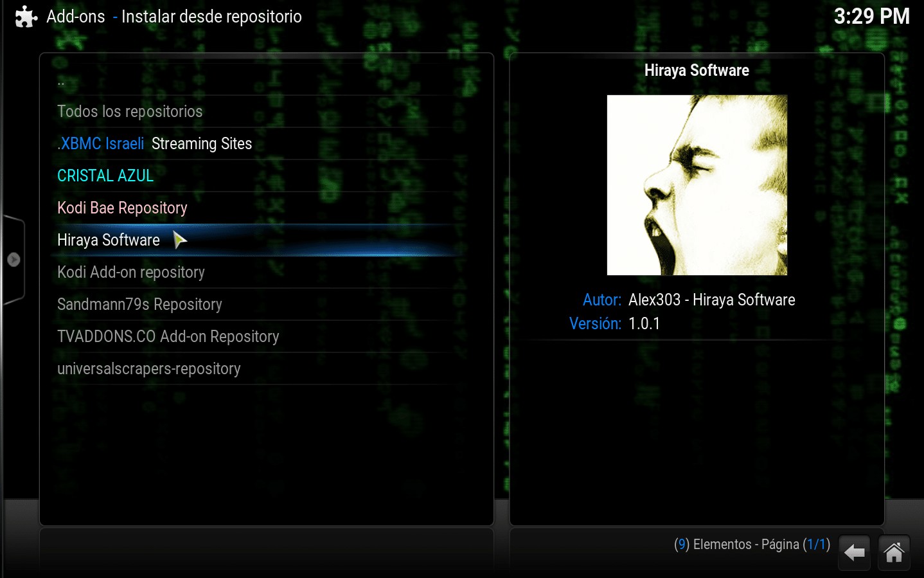Select the Add-ons header label

pos(75,17)
